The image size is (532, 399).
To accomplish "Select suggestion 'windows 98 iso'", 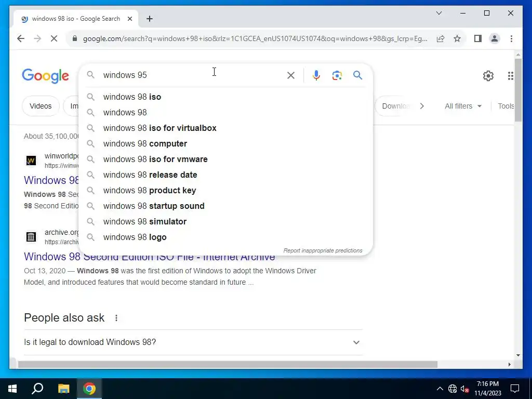I will point(225,97).
